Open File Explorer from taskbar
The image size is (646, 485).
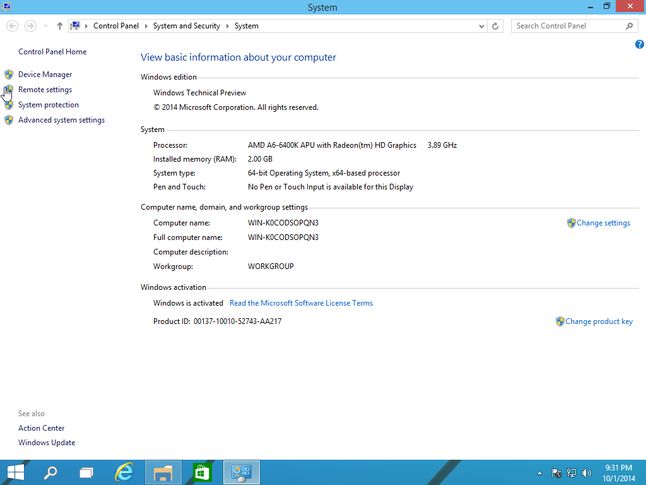tap(163, 472)
